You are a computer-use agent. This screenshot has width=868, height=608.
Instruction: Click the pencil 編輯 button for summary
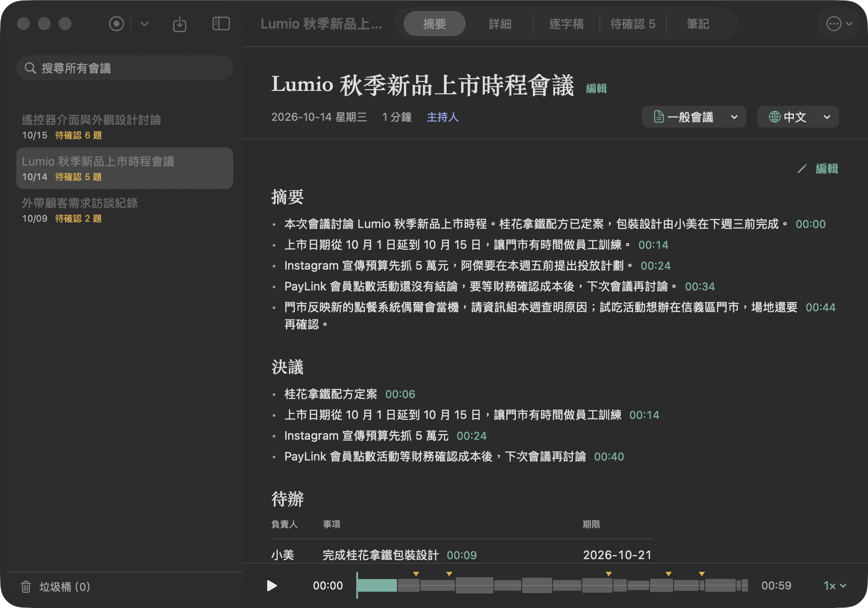(818, 169)
